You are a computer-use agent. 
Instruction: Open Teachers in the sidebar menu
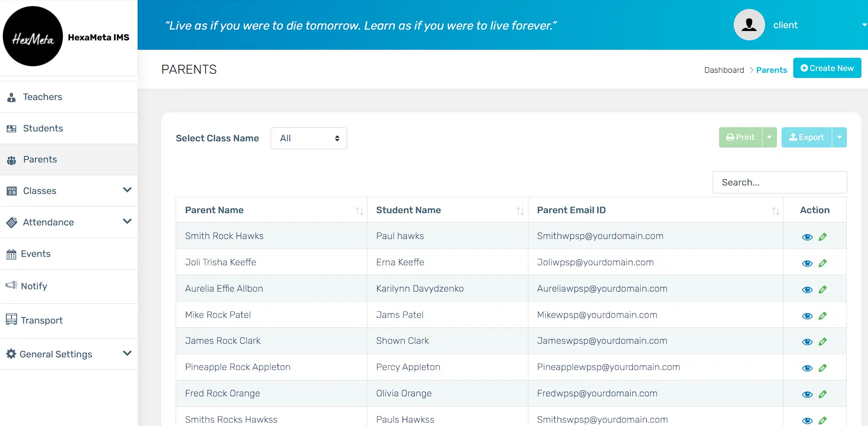(42, 97)
